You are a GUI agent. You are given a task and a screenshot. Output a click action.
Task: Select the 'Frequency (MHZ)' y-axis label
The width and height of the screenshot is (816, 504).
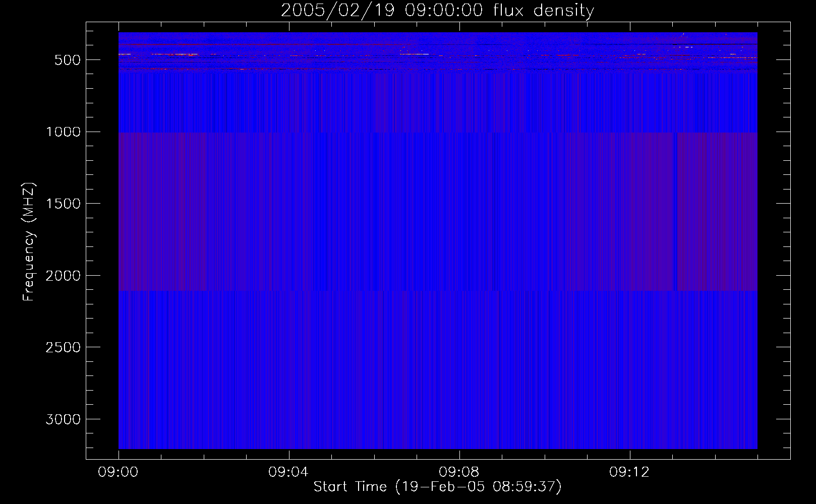(x=29, y=242)
